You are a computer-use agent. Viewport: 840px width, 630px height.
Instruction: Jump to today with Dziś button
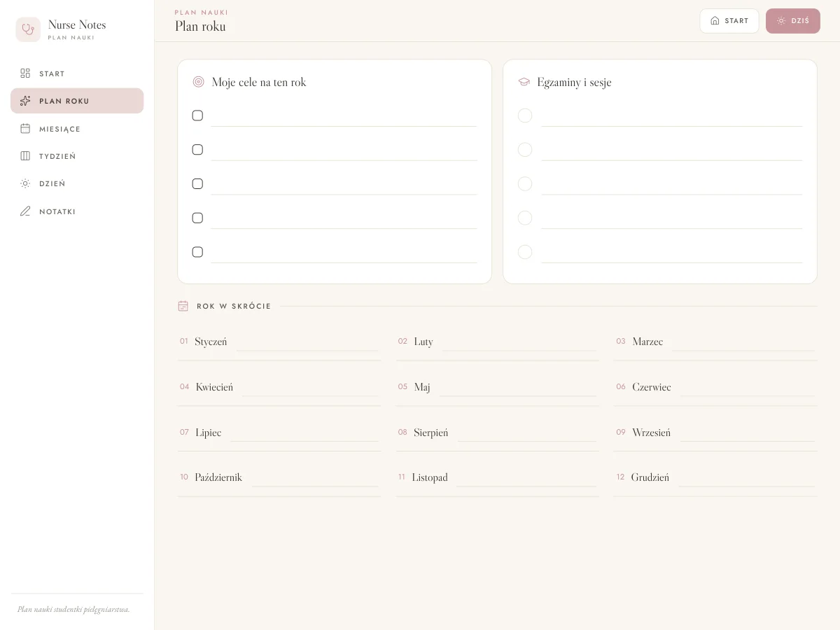tap(793, 21)
